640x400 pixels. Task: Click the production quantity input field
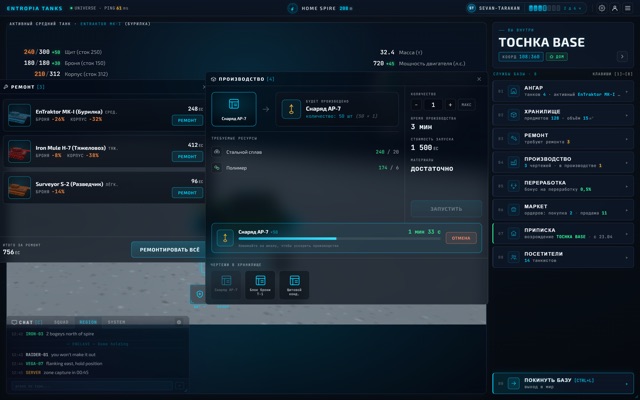433,104
